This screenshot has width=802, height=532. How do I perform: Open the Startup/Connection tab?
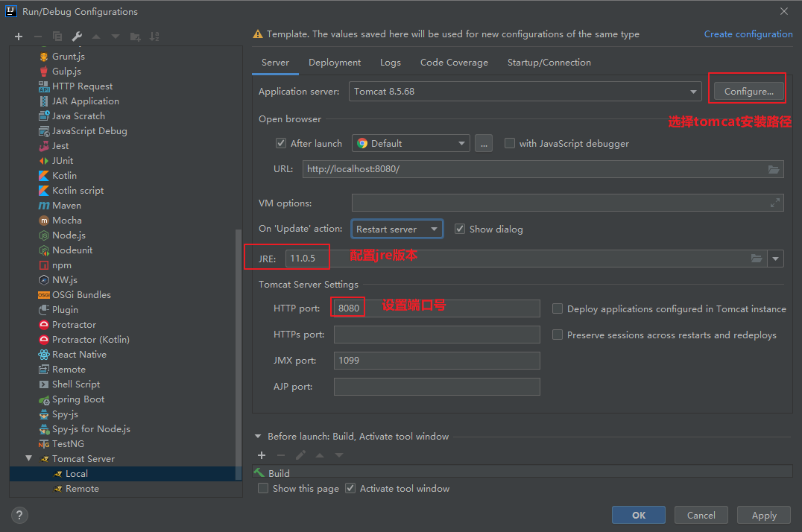coord(549,63)
